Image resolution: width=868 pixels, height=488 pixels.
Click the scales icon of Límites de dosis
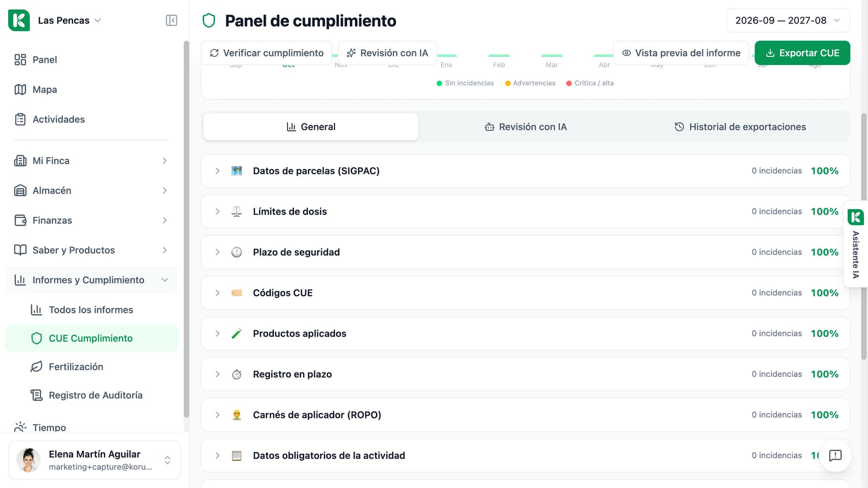click(x=237, y=211)
